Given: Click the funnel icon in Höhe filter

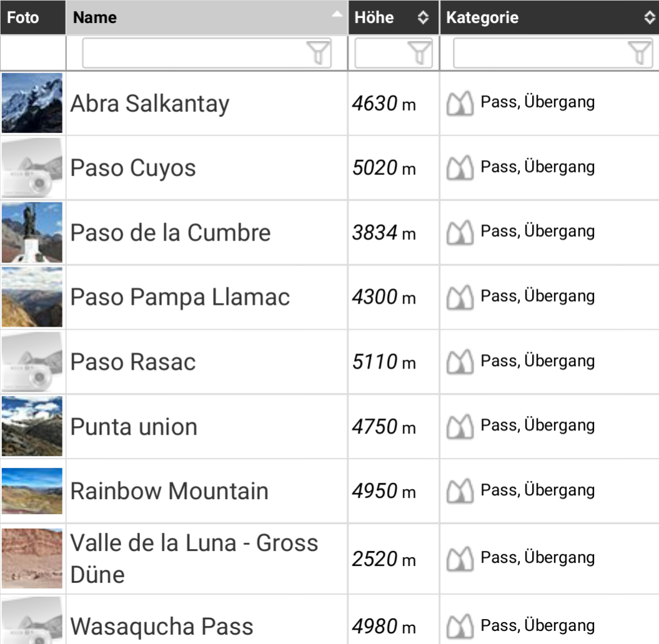Looking at the screenshot, I should [x=421, y=54].
